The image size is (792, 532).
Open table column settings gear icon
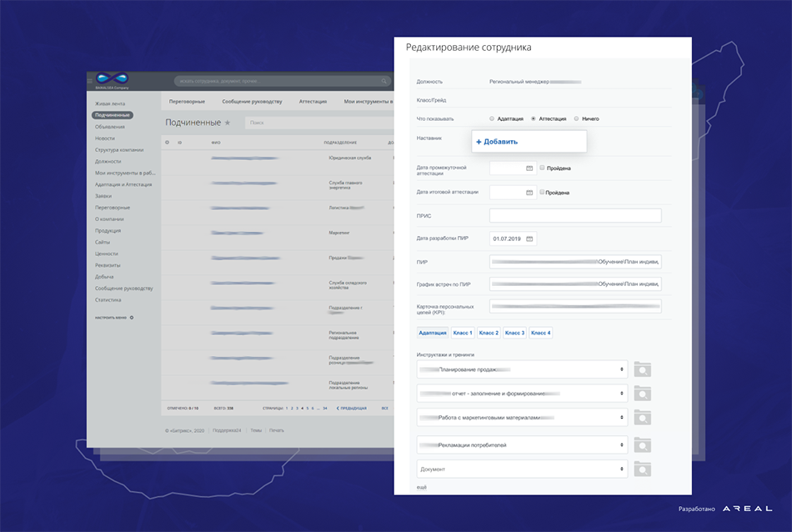(168, 143)
